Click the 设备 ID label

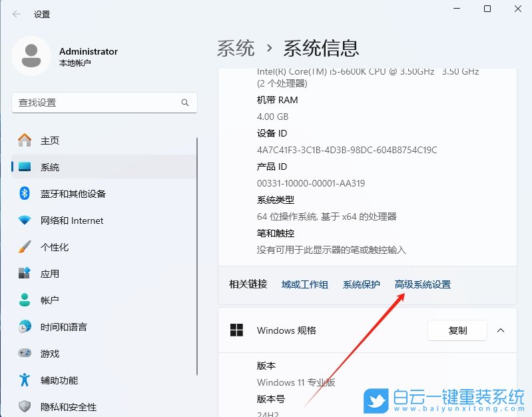272,133
